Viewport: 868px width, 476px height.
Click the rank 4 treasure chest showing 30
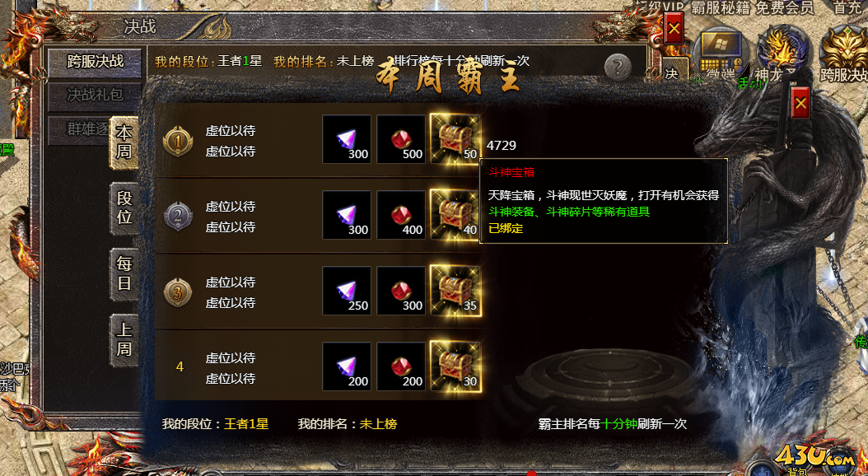click(455, 366)
